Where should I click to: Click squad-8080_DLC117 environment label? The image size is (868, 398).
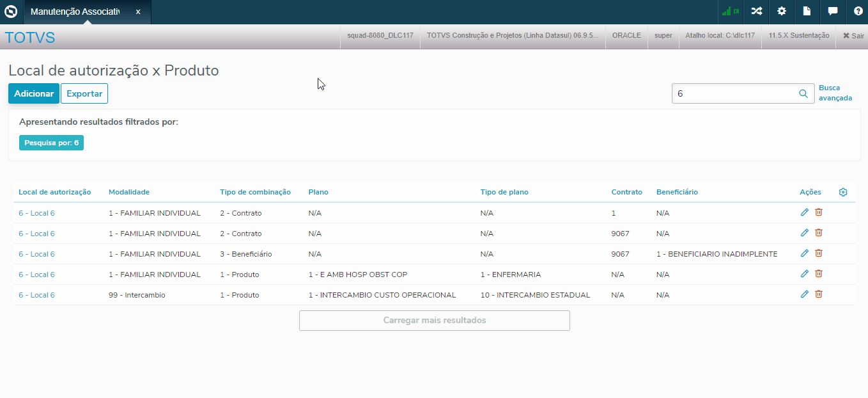point(380,36)
